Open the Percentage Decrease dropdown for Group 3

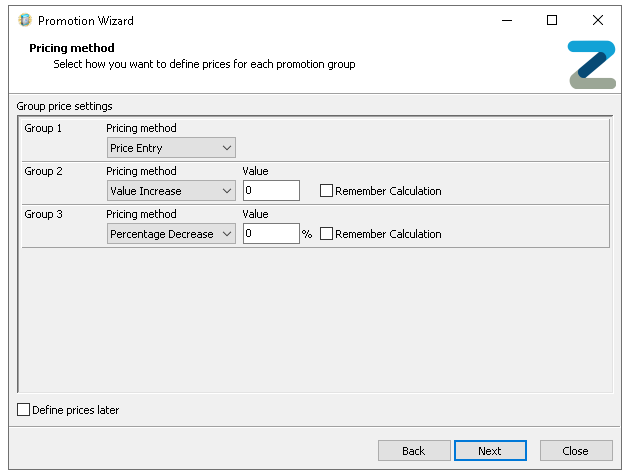[x=171, y=234]
